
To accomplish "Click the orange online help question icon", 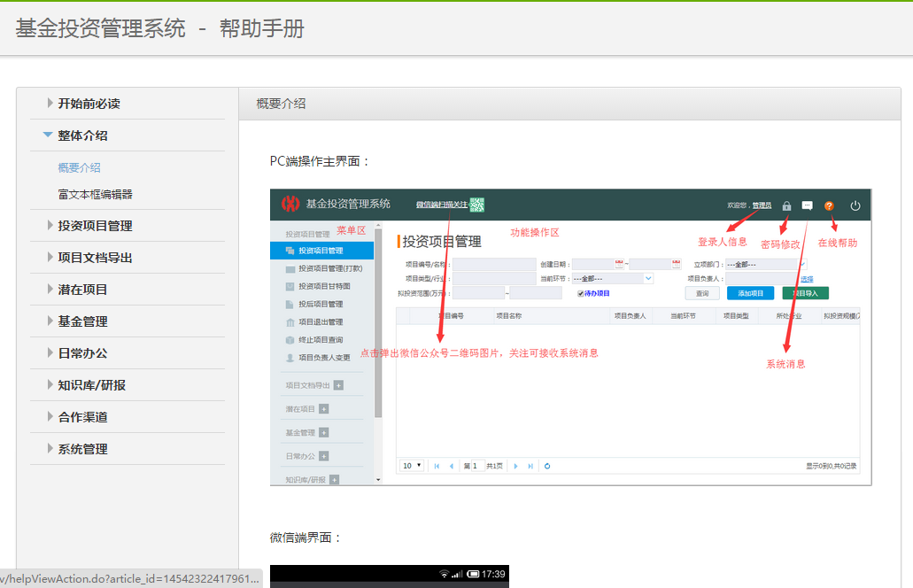I will (829, 205).
